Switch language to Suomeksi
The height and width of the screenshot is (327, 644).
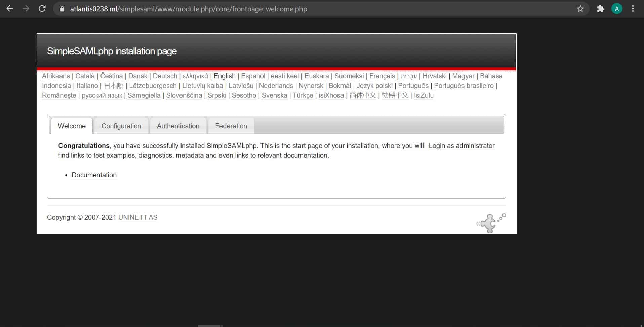pyautogui.click(x=349, y=76)
